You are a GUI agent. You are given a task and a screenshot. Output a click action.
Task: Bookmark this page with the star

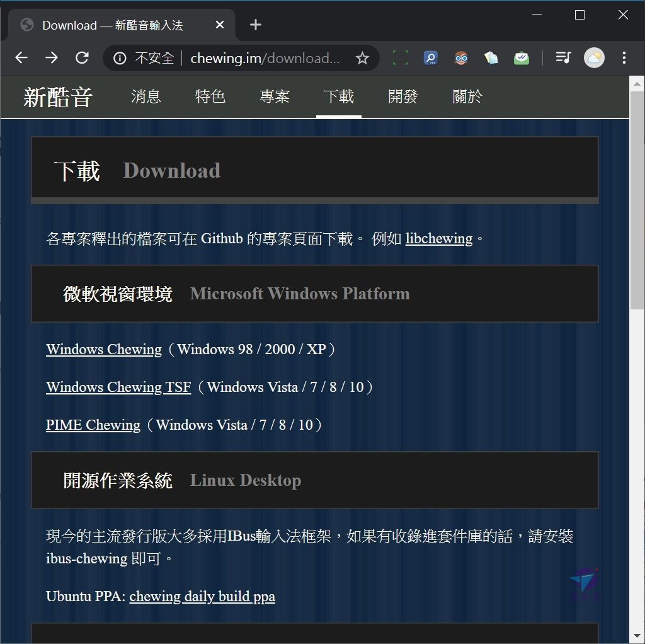tap(362, 59)
